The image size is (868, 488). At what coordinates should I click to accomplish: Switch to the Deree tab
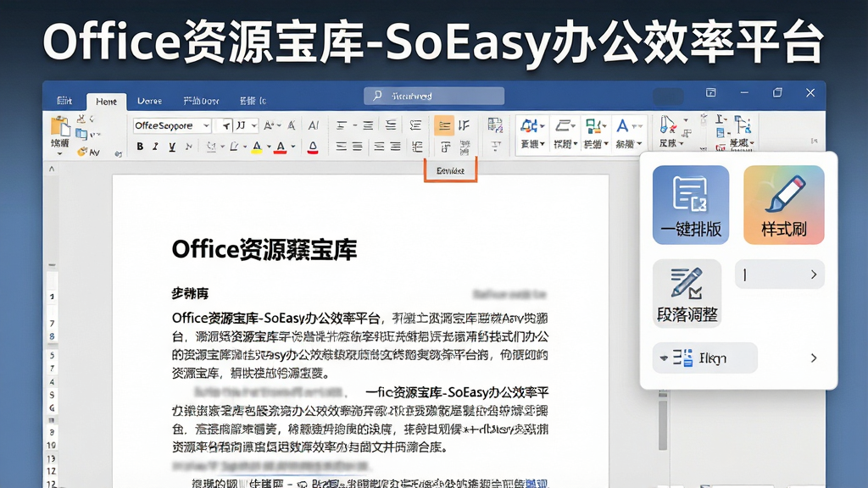coord(149,101)
